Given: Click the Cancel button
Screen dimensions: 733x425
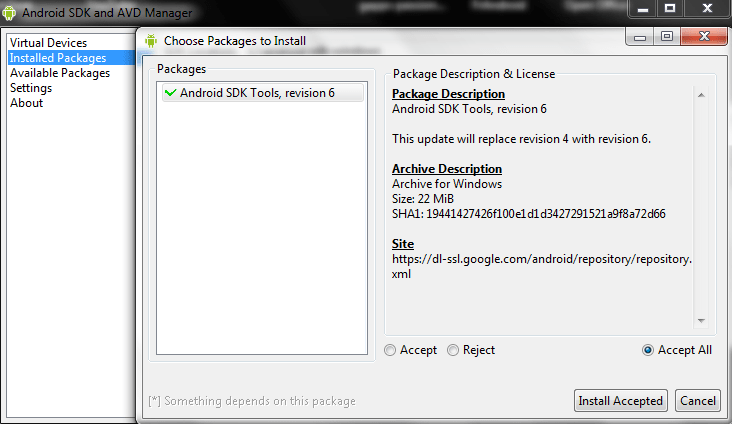Looking at the screenshot, I should 697,401.
